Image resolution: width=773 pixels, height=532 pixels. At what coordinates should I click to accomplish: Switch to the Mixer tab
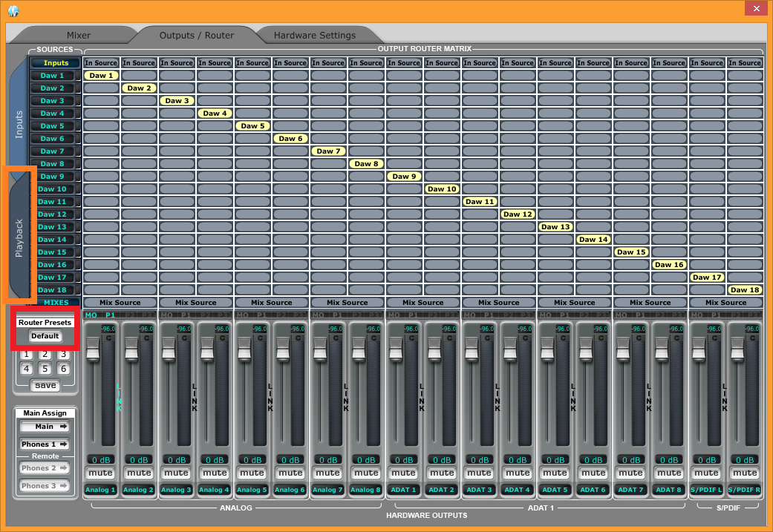[79, 36]
